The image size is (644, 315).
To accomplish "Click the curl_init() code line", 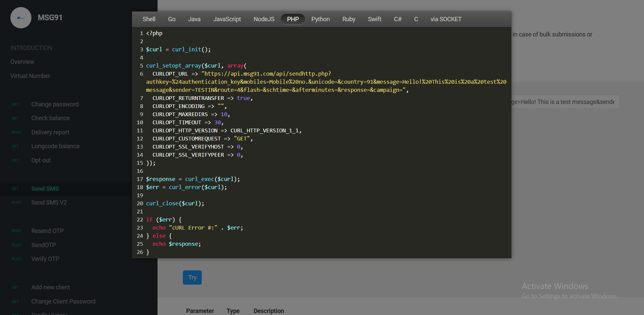I will click(178, 49).
